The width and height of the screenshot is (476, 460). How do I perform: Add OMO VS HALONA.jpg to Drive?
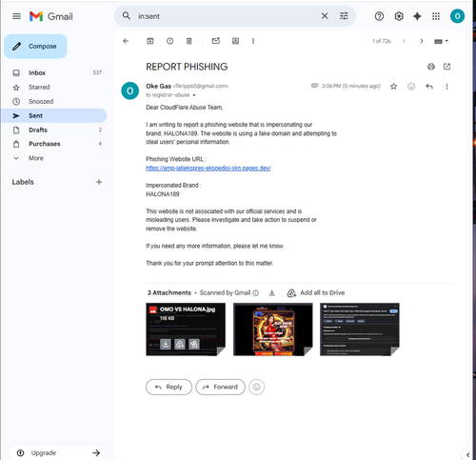tap(180, 344)
